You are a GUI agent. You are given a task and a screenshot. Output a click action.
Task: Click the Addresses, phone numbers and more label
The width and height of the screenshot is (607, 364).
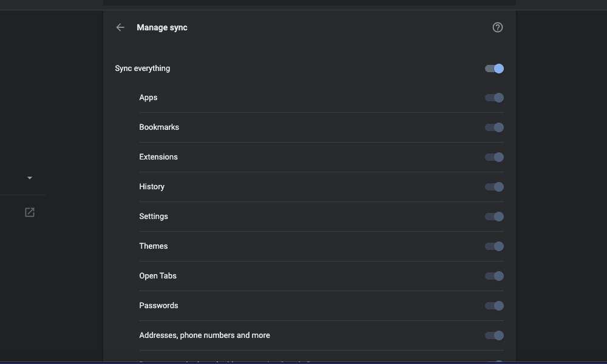click(x=205, y=335)
